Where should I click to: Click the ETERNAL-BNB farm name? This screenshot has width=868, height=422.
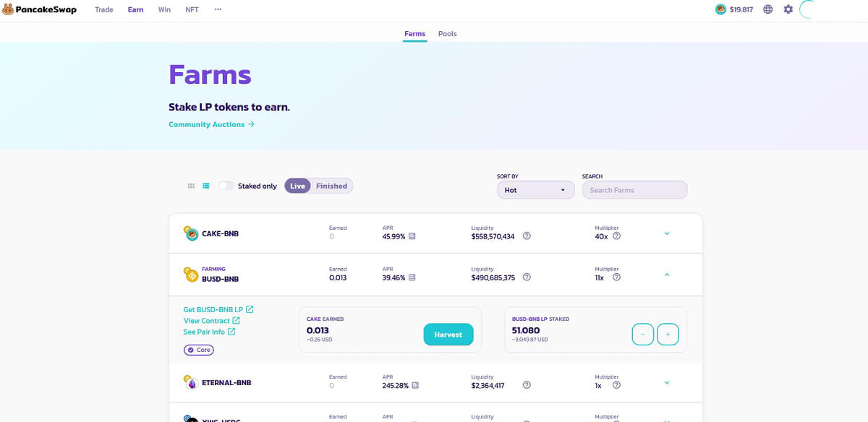[x=226, y=382]
